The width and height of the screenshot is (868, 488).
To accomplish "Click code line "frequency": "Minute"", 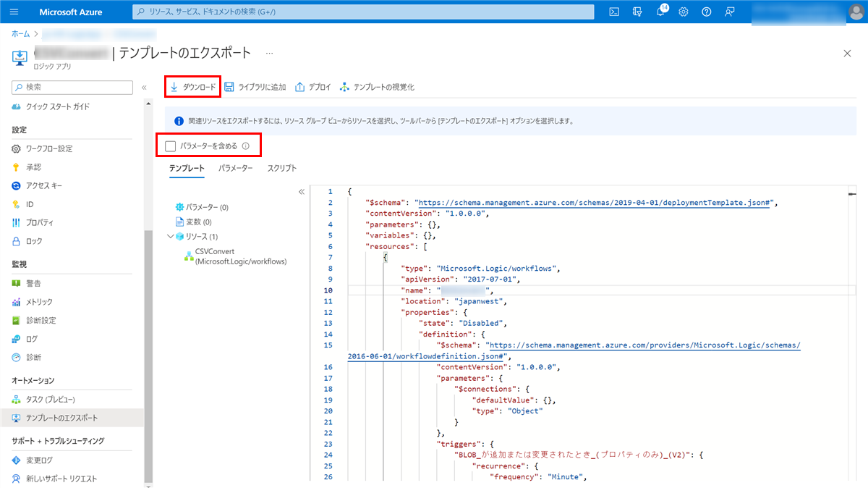I will (537, 477).
